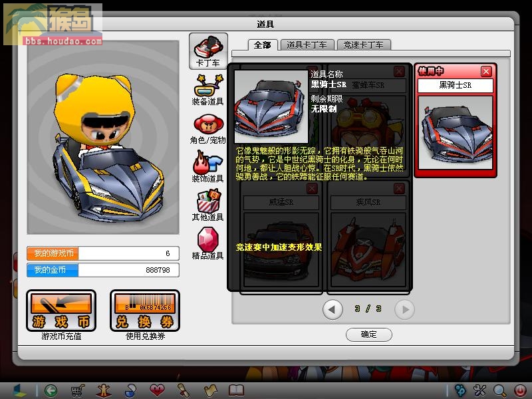Click the tan parchment map icon
Screen dimensions: 532x399
pyautogui.click(x=210, y=390)
